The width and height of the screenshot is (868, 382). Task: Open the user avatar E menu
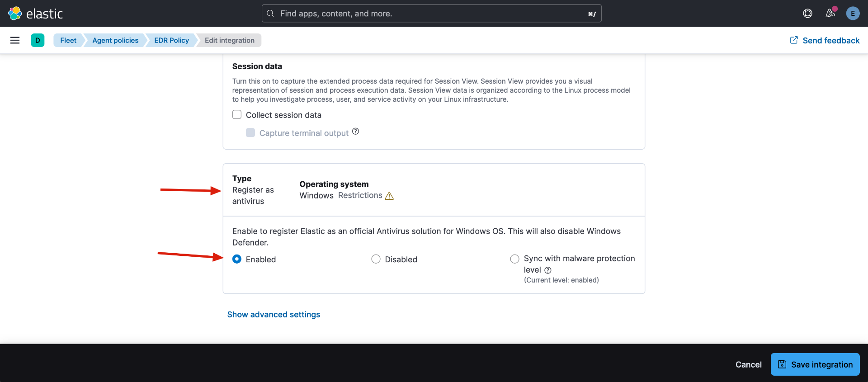click(853, 14)
